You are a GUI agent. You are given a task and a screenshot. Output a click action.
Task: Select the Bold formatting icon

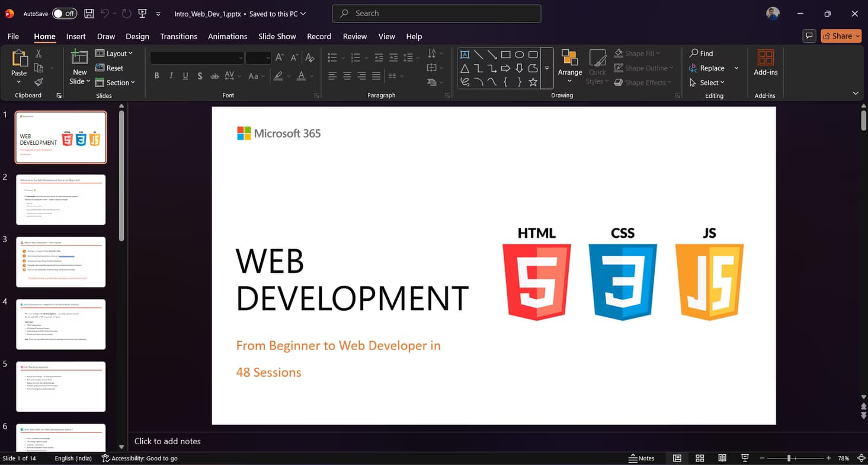click(x=156, y=75)
